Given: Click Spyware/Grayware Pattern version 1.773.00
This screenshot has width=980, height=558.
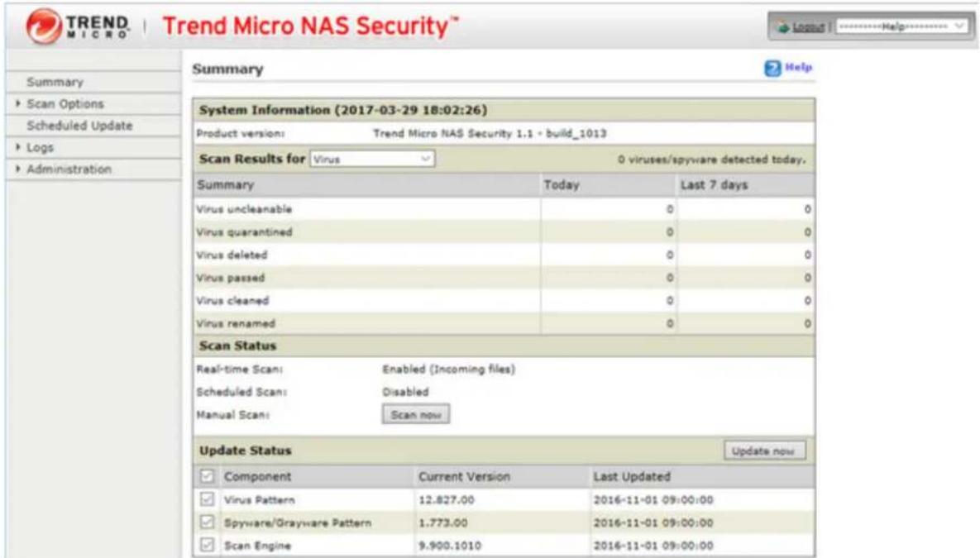Looking at the screenshot, I should [x=442, y=522].
